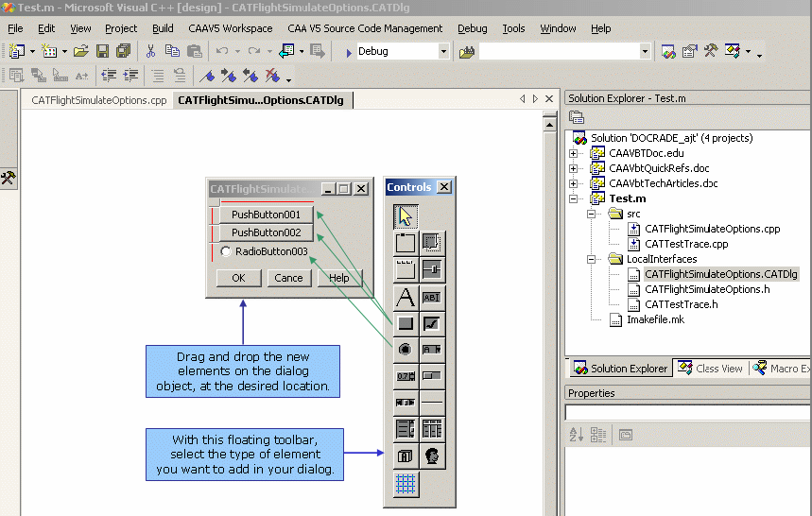Click the Toggle Bookmark flag icon
The height and width of the screenshot is (516, 812).
tap(207, 77)
